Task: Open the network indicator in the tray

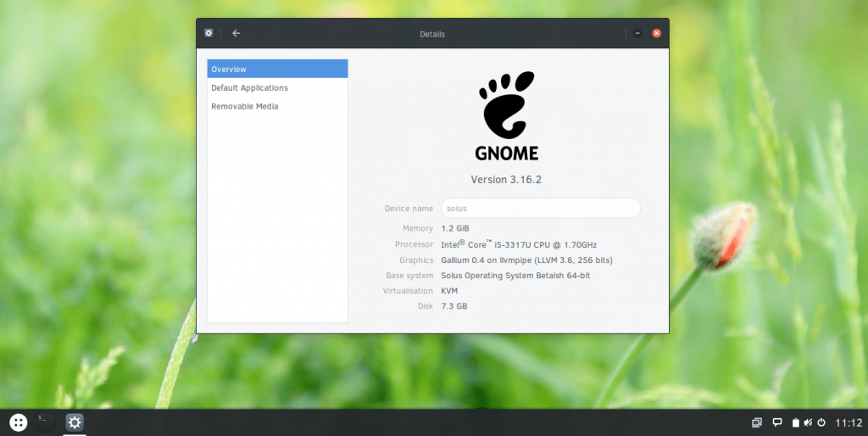Action: point(757,422)
